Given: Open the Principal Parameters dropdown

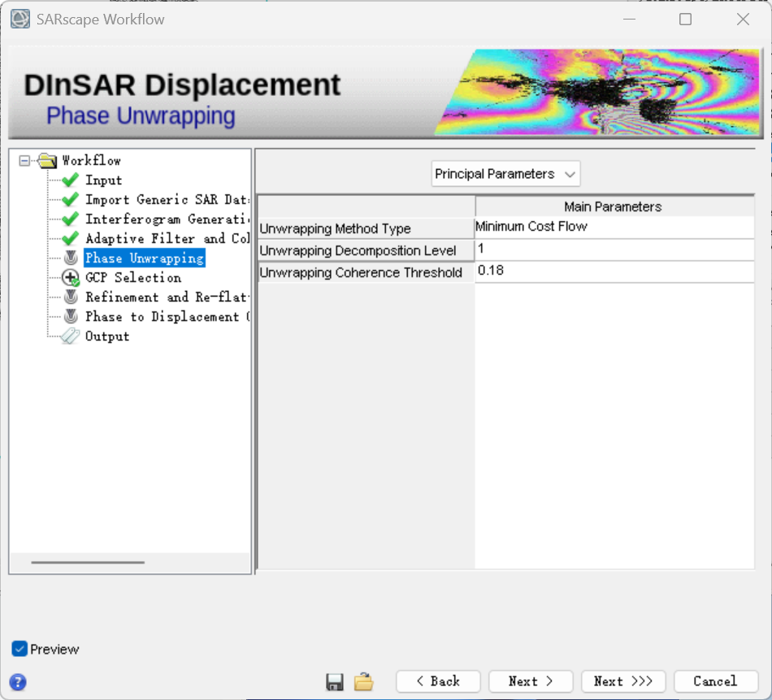Looking at the screenshot, I should tap(505, 174).
